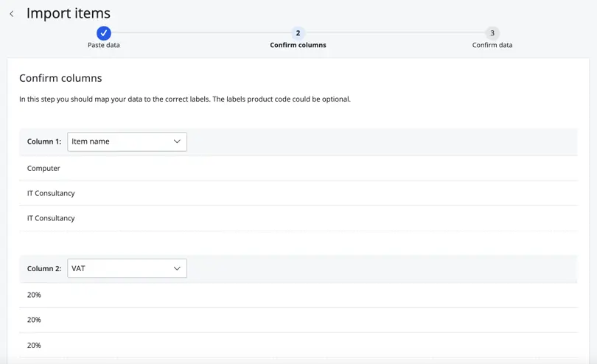This screenshot has height=364, width=597.
Task: Click the Paste data checkmark step icon
Action: pyautogui.click(x=104, y=33)
